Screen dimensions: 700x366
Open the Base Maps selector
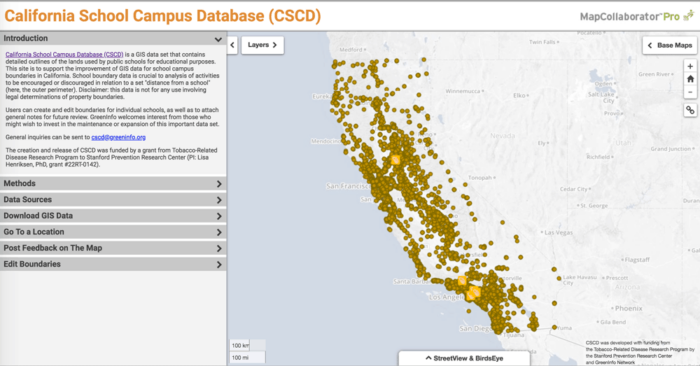pos(670,45)
